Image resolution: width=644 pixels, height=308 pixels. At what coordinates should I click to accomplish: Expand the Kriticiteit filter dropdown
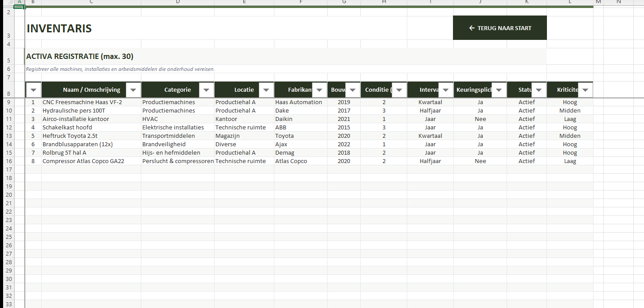coord(585,90)
